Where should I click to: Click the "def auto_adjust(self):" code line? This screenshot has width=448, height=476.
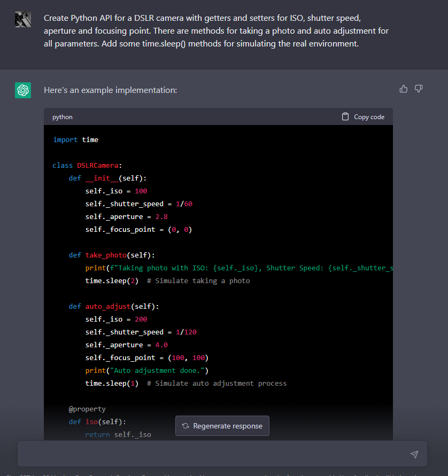[x=114, y=306]
